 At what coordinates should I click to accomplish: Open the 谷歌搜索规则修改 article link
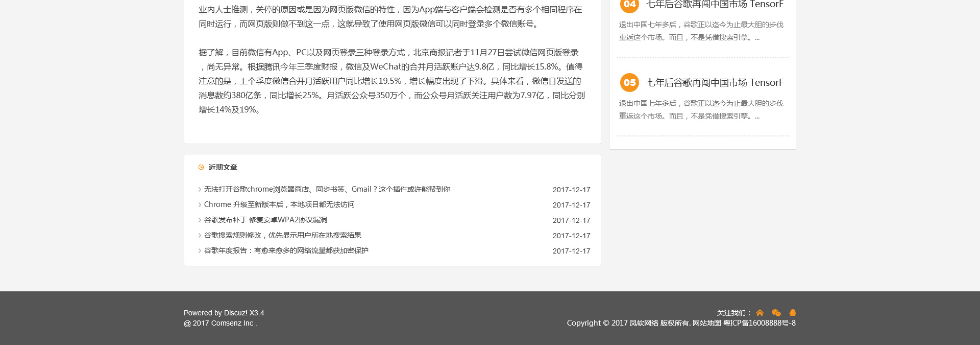[x=282, y=235]
